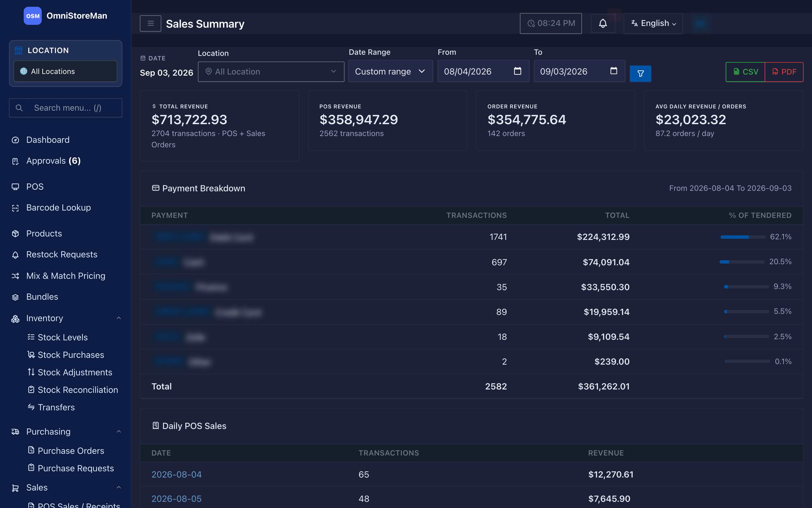Open the 2026-08-05 daily sales link
This screenshot has width=812, height=508.
176,499
